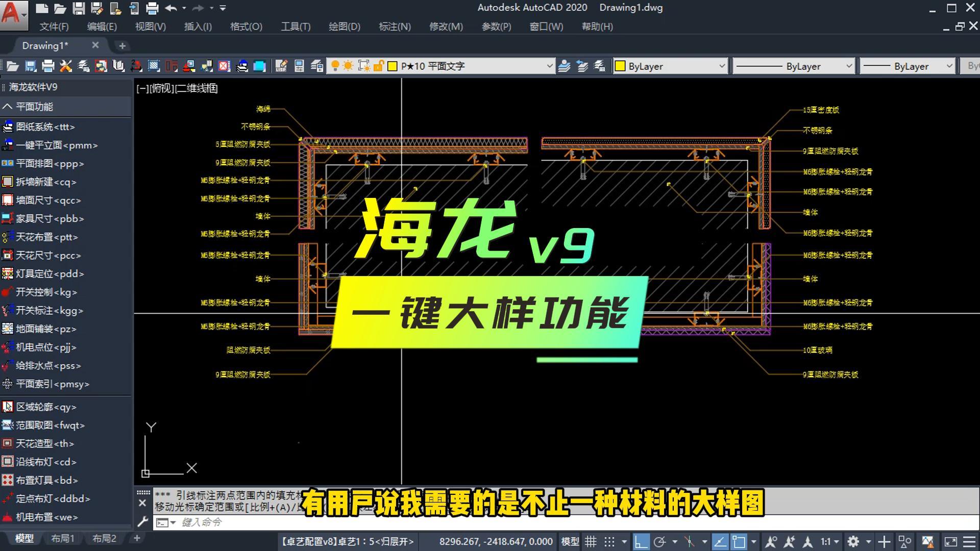
Task: Open the AutoCAD application menu logo
Action: [14, 14]
